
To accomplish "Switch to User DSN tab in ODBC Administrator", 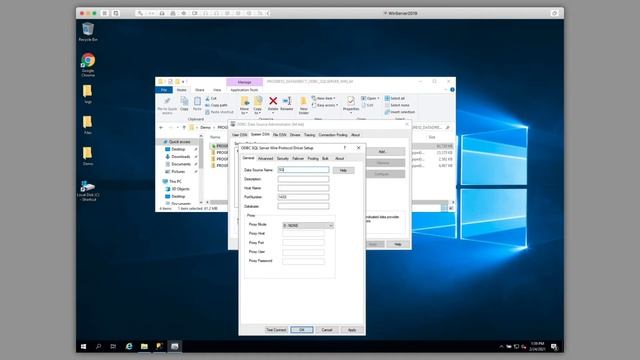I will pos(240,135).
